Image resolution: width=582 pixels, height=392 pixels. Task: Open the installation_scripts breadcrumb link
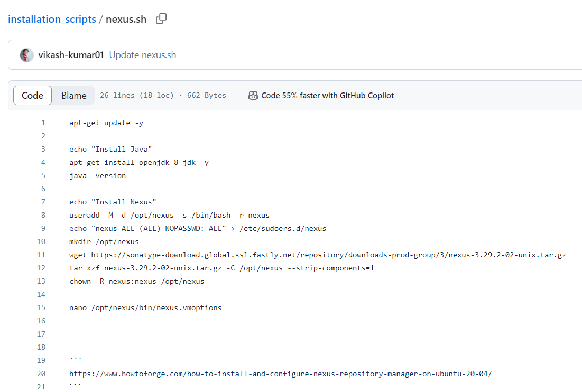(x=52, y=20)
